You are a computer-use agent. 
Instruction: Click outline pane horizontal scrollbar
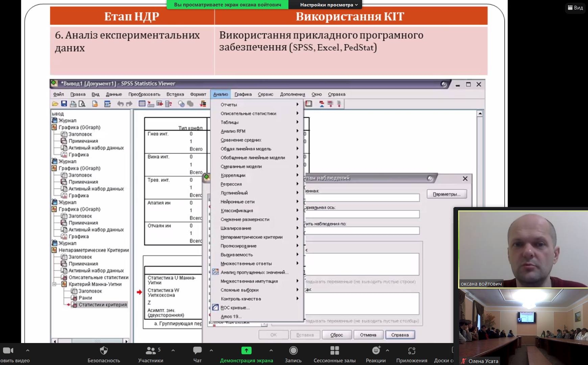pyautogui.click(x=90, y=341)
